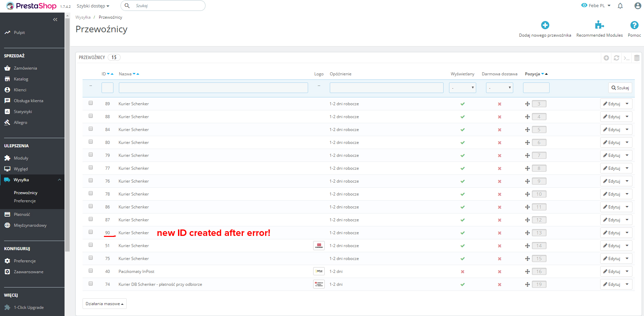Open Pulpit dashboard
Image resolution: width=644 pixels, height=316 pixels.
[19, 33]
